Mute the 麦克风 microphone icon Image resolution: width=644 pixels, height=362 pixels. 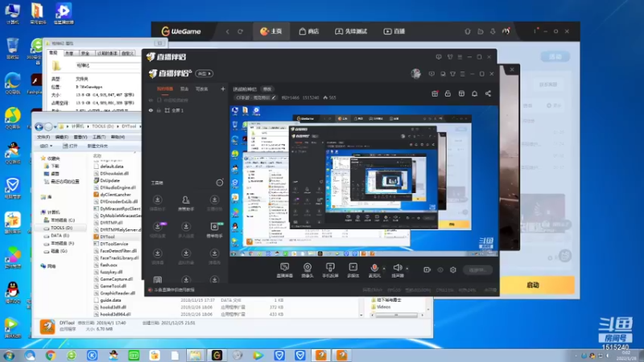tap(374, 268)
